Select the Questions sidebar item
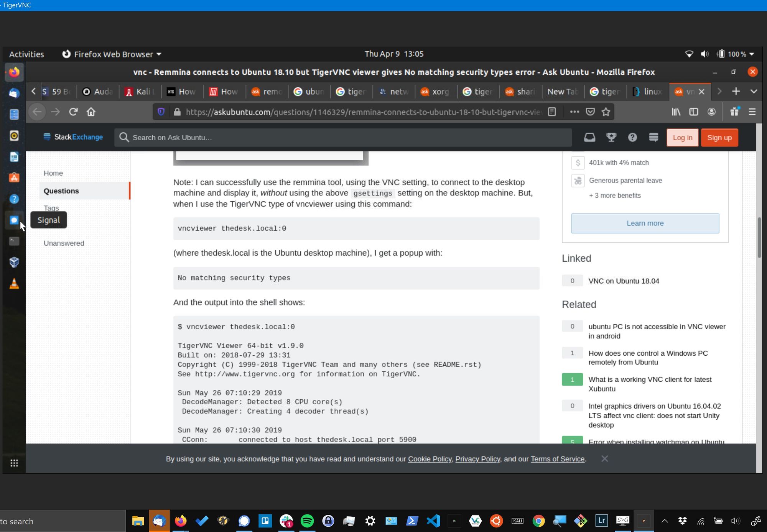This screenshot has width=767, height=532. pos(61,190)
